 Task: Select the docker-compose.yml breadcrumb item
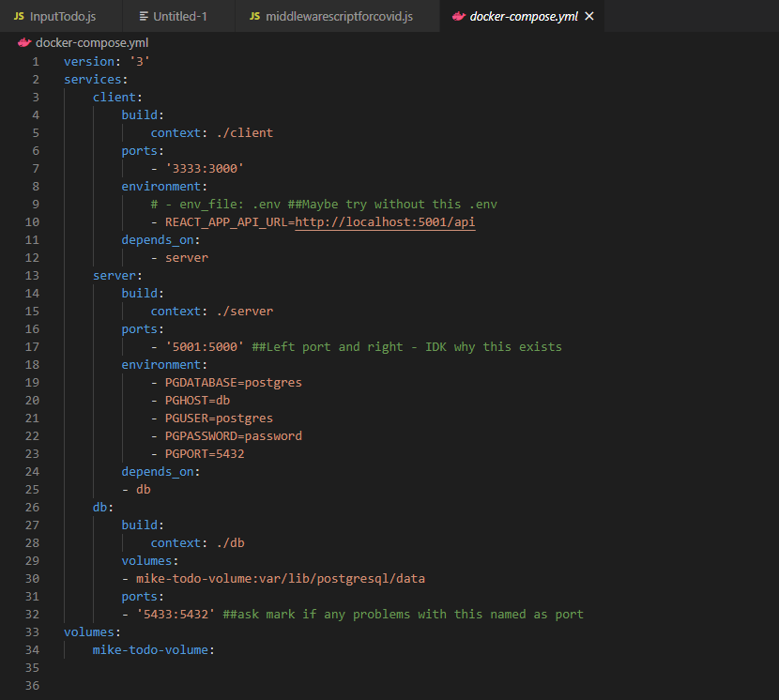91,43
